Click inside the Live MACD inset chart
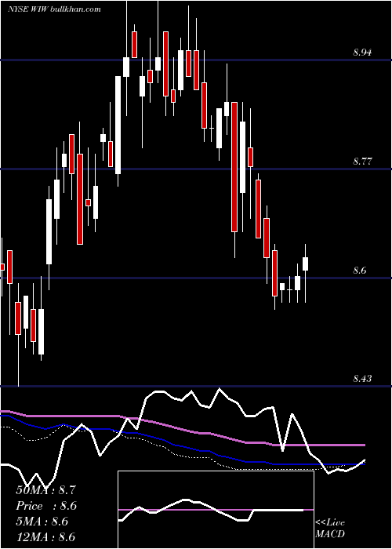Screen dimensions: 392x549 point(216,510)
